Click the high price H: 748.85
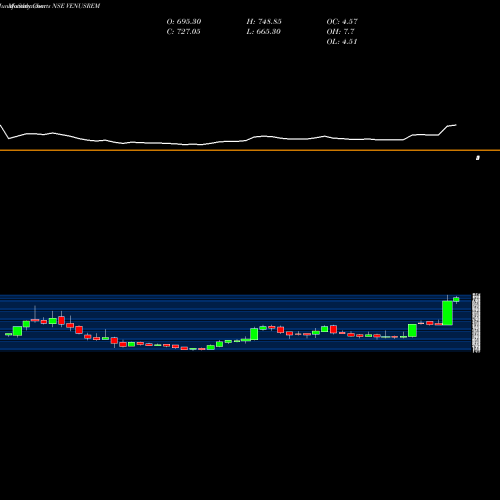Viewport: 500px width, 500px height. click(264, 22)
